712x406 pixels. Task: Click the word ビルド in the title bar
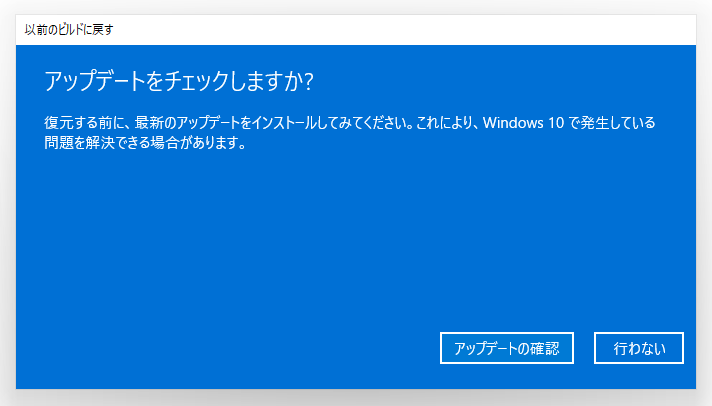pos(71,30)
